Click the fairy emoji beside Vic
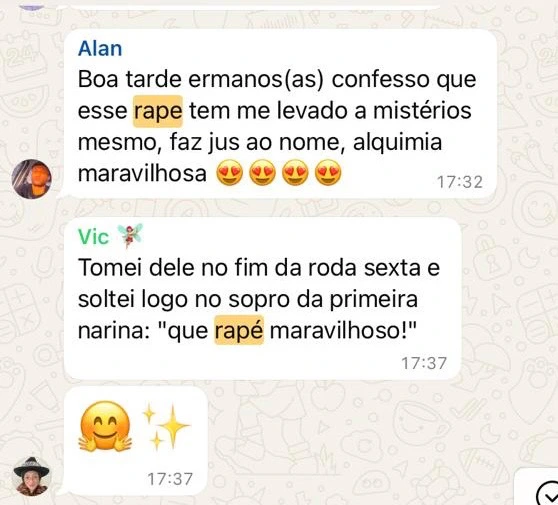Screen dimensions: 558x505 (130, 236)
